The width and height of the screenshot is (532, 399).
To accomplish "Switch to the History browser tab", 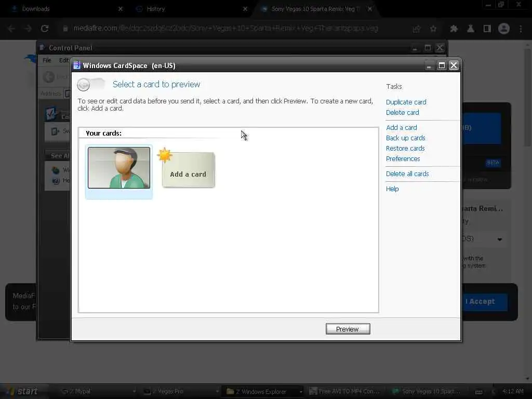I will [191, 9].
